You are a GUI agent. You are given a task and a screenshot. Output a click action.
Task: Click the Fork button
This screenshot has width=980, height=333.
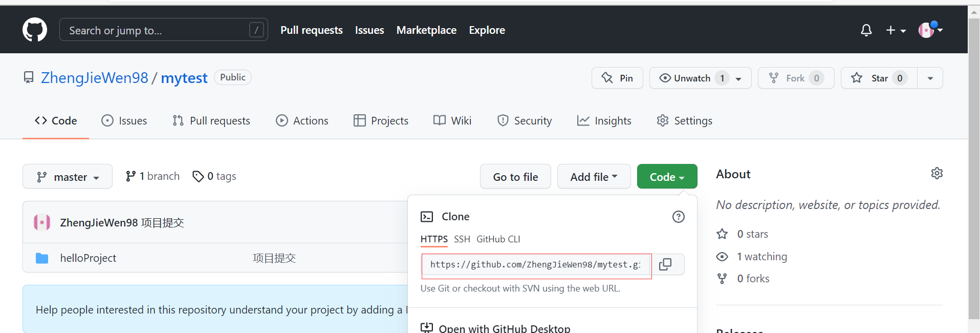(796, 78)
